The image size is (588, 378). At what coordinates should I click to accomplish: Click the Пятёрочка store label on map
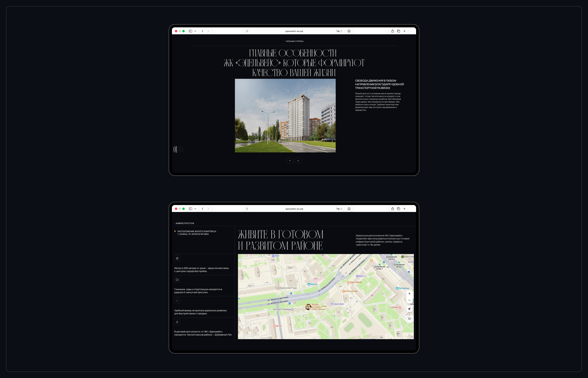tap(402, 288)
